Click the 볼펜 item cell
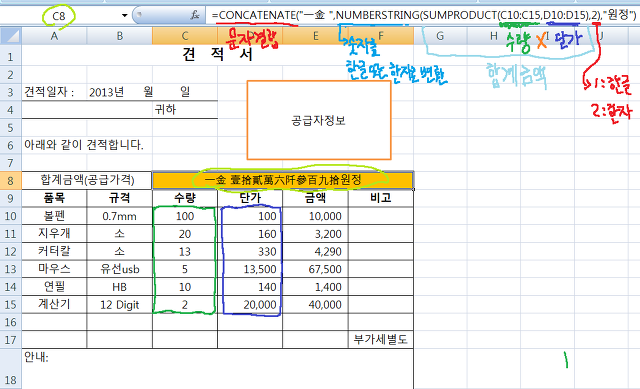 click(x=54, y=216)
